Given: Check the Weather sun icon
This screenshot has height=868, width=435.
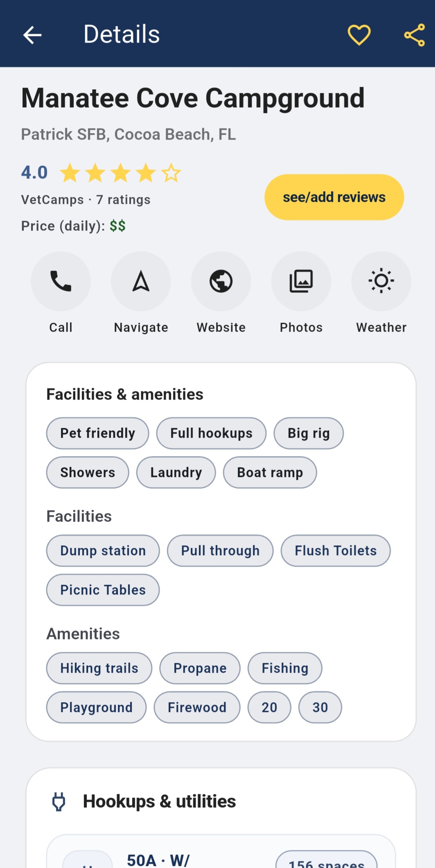Looking at the screenshot, I should [x=381, y=281].
